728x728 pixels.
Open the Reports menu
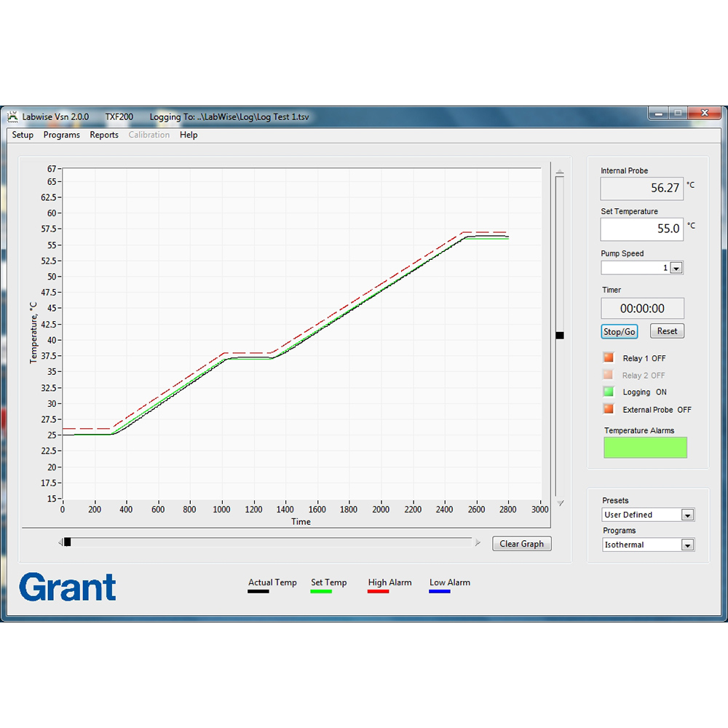pos(104,135)
